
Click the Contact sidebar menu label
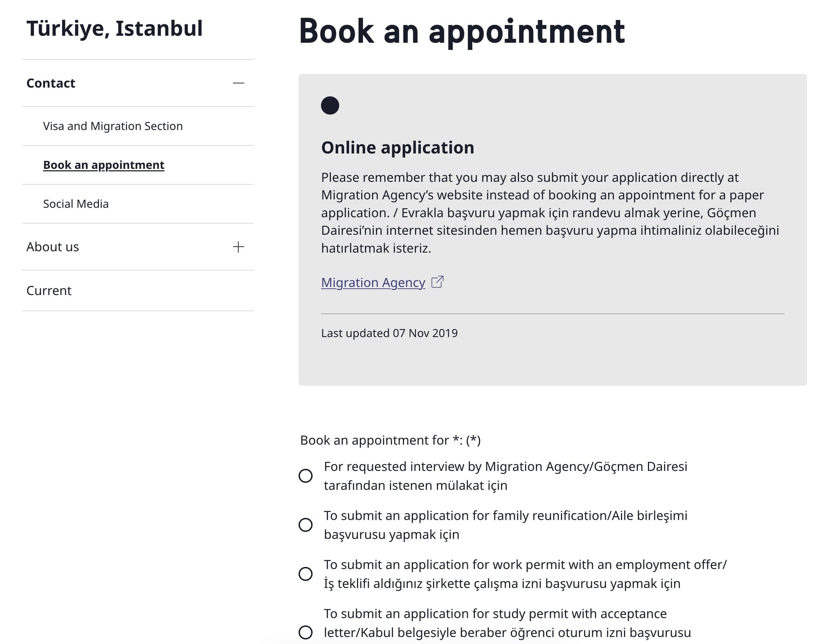[x=51, y=83]
